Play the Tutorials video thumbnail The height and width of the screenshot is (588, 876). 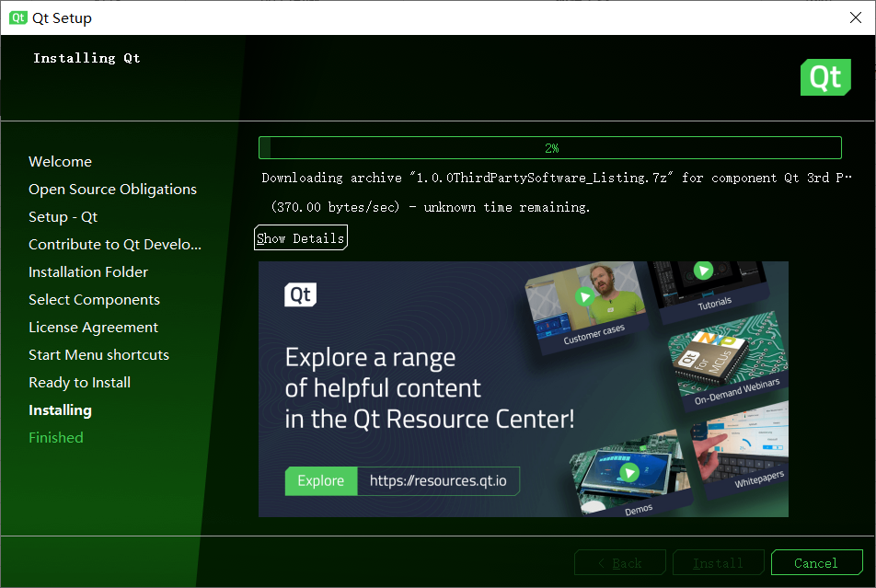coord(703,271)
